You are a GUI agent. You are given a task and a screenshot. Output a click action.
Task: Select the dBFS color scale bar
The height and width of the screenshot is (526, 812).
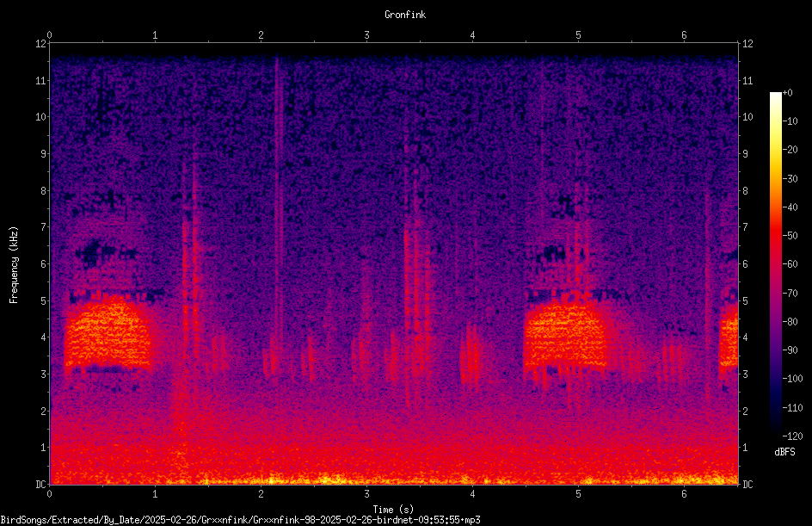[775, 263]
